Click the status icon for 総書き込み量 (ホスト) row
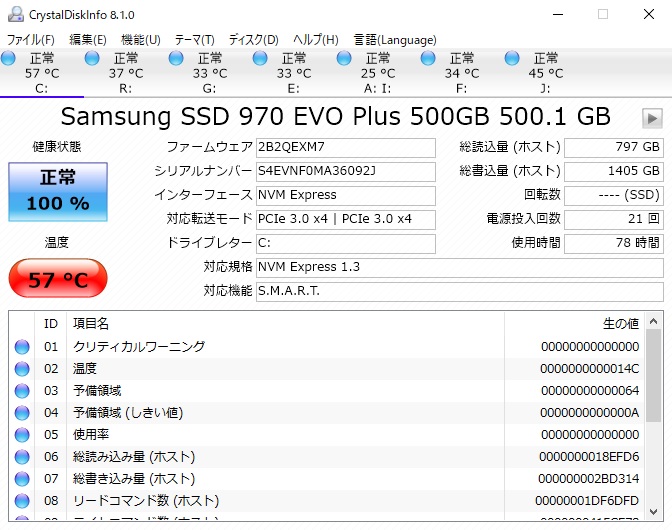 22,479
